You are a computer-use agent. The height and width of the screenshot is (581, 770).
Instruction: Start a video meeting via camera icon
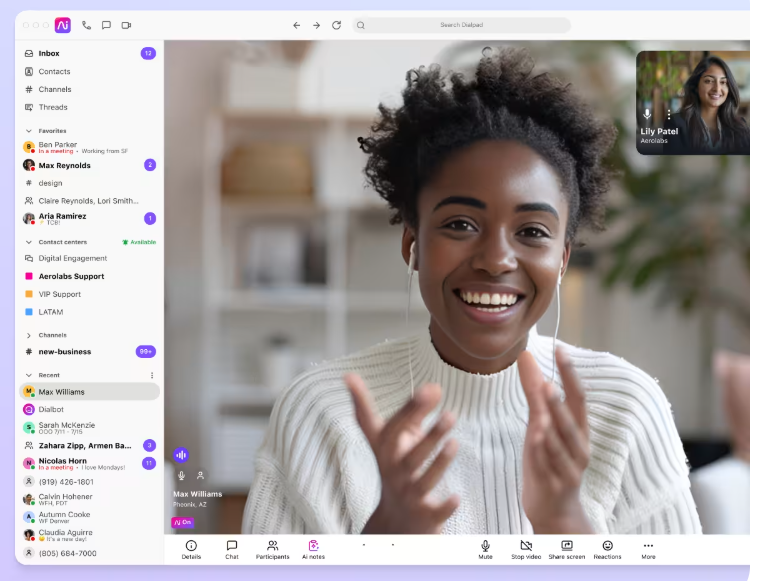tap(126, 25)
